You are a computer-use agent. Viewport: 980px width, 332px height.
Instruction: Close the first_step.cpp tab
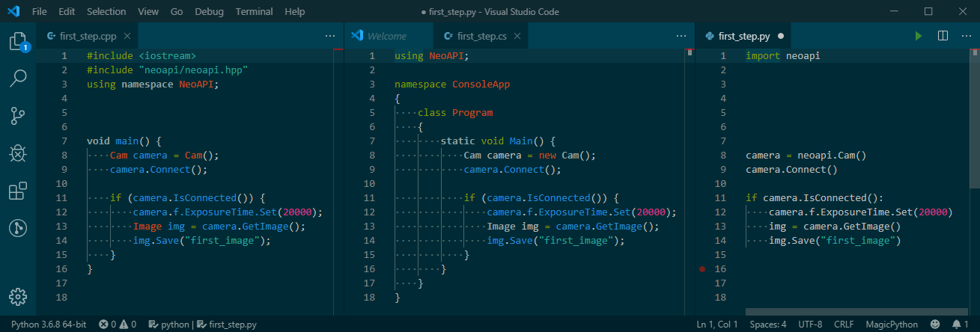point(127,36)
